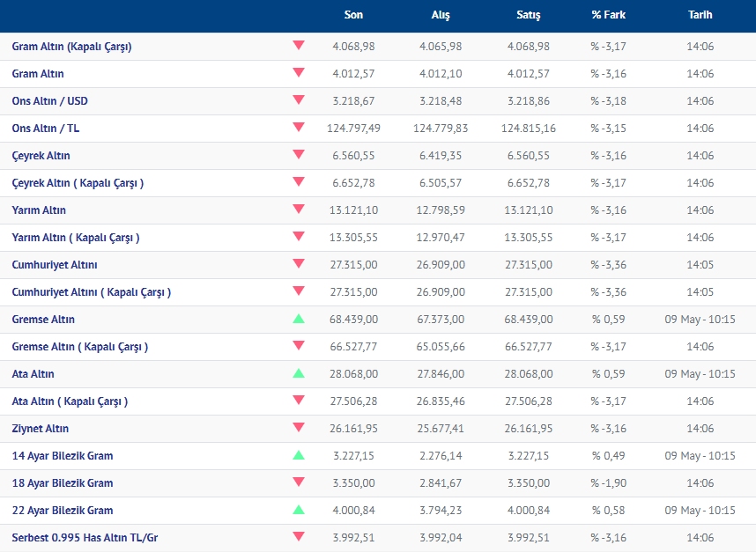Open the Gram Altın link

(38, 74)
